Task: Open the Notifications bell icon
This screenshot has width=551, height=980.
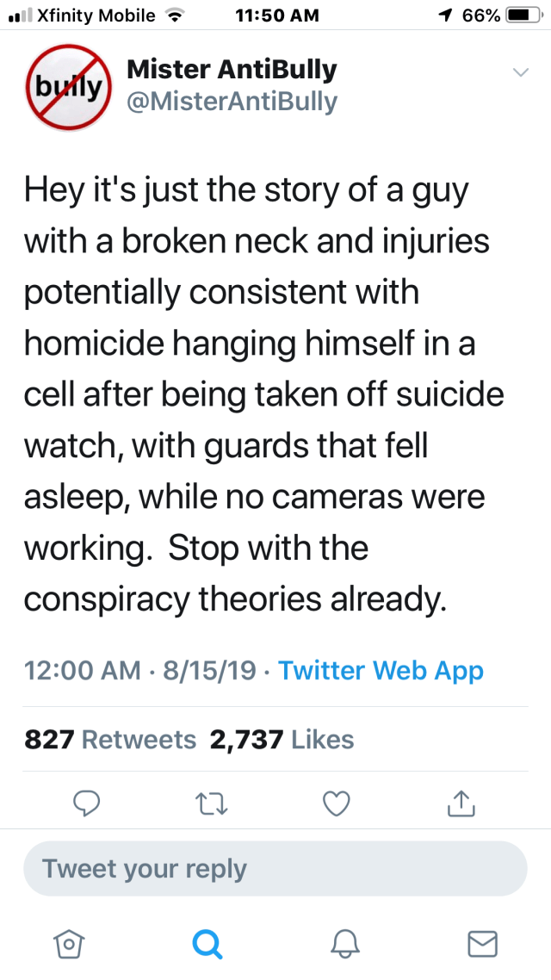Action: tap(344, 945)
